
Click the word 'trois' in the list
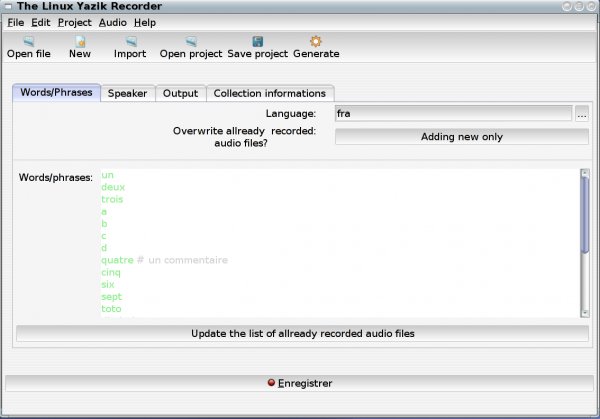coord(112,199)
